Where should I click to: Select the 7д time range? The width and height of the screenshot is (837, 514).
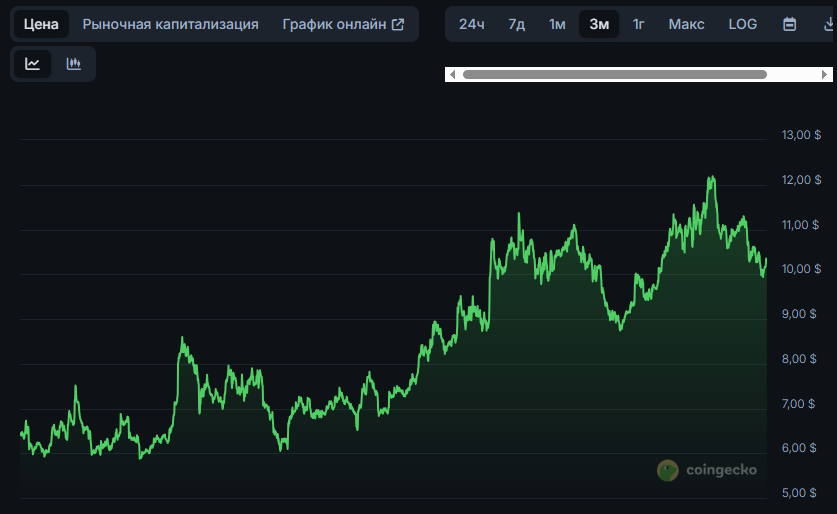click(516, 24)
